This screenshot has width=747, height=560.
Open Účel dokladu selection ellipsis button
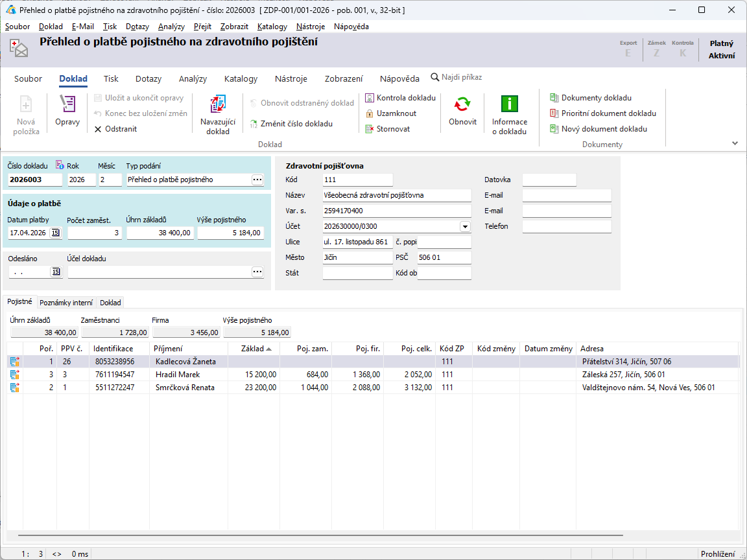click(257, 272)
